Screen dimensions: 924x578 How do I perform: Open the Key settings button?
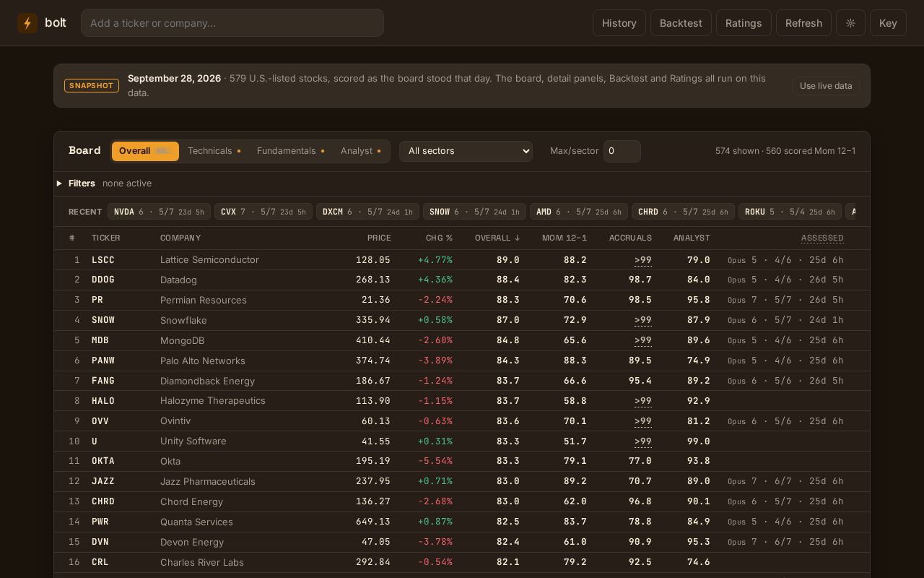(888, 23)
